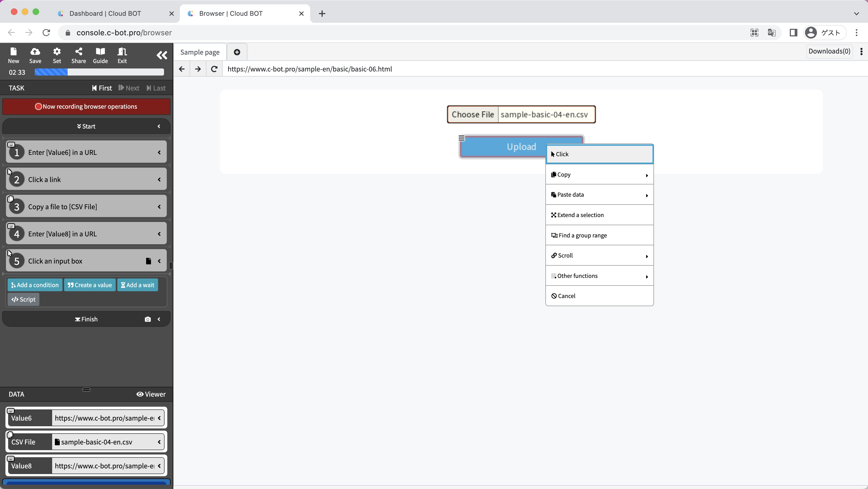Image resolution: width=868 pixels, height=489 pixels.
Task: Open Copy submenu in context menu
Action: (599, 175)
